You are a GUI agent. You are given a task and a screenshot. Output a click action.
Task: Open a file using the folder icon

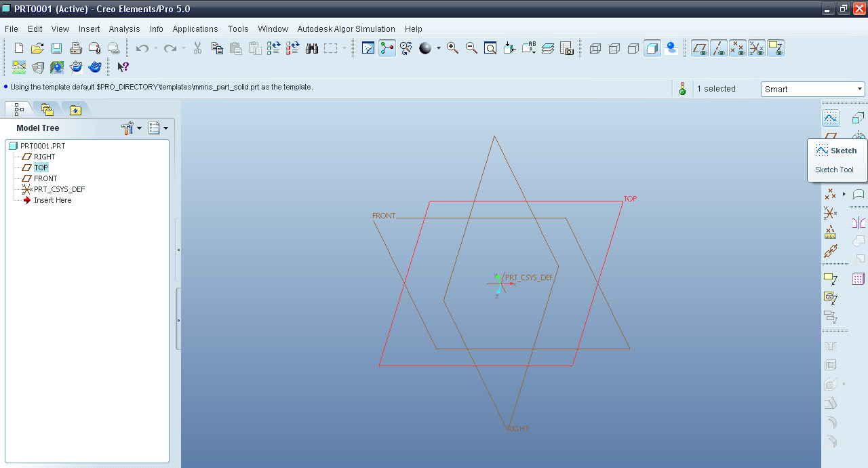click(38, 48)
